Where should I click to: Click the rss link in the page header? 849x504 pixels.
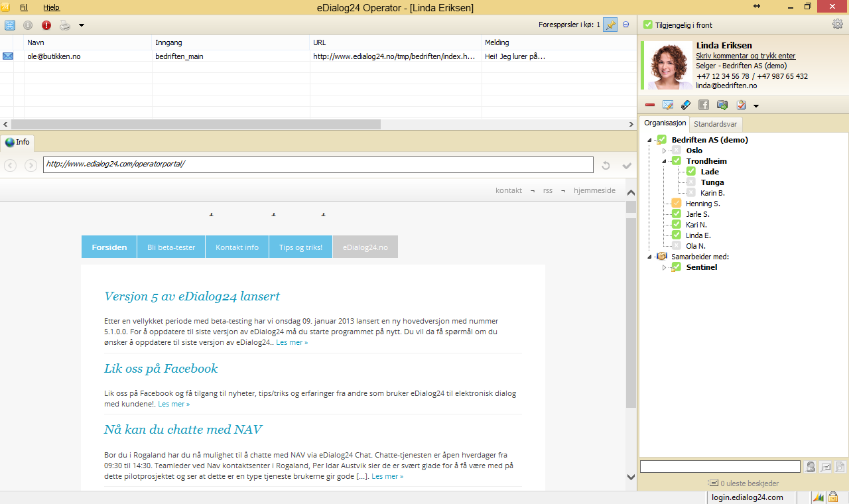[547, 190]
